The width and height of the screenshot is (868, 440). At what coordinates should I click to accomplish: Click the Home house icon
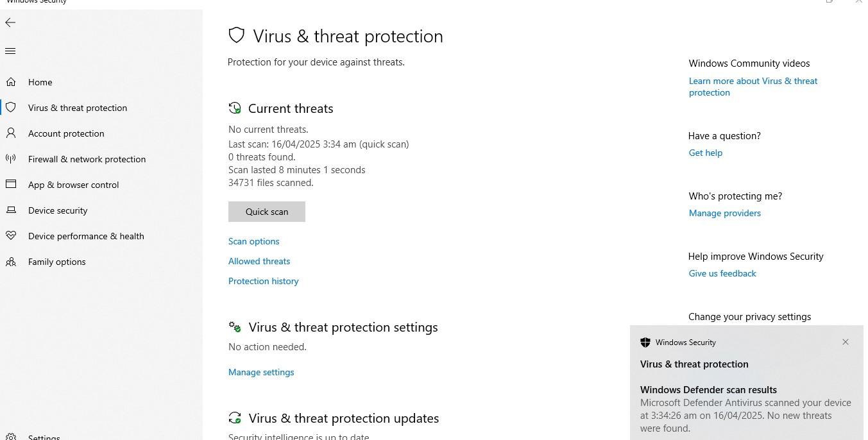(x=11, y=82)
